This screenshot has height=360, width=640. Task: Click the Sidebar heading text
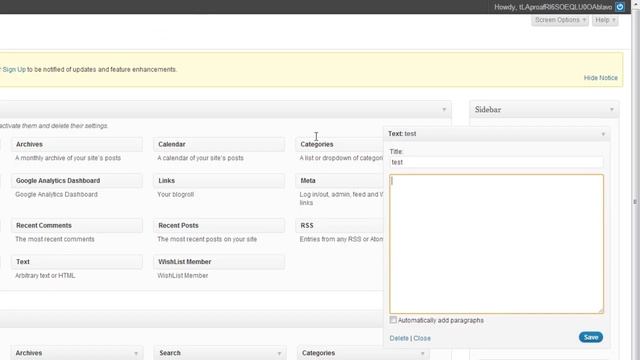pyautogui.click(x=488, y=110)
